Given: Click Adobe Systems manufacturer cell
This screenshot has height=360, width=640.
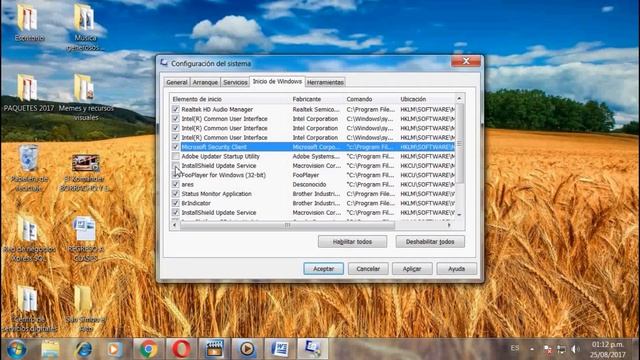Looking at the screenshot, I should [x=316, y=156].
